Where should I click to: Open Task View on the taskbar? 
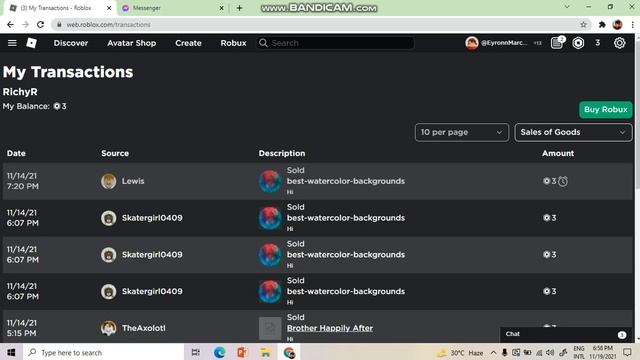(x=196, y=352)
